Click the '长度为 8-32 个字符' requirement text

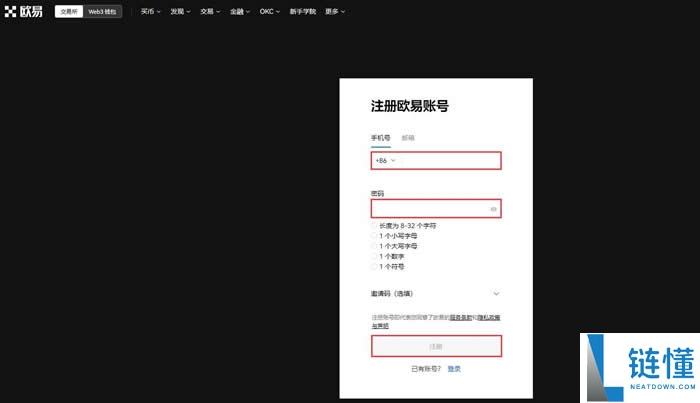(408, 226)
